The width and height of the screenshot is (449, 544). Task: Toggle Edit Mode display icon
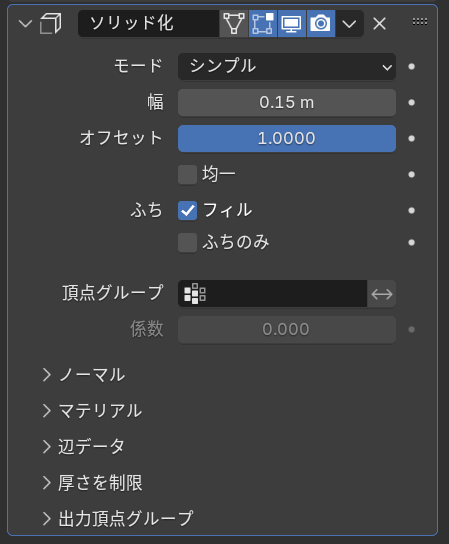tap(263, 24)
